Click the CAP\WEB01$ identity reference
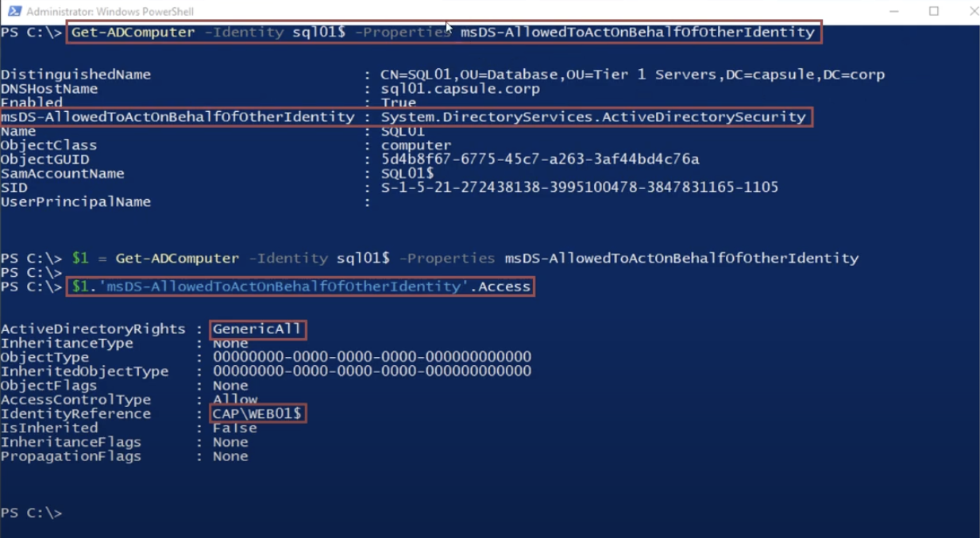 click(257, 414)
